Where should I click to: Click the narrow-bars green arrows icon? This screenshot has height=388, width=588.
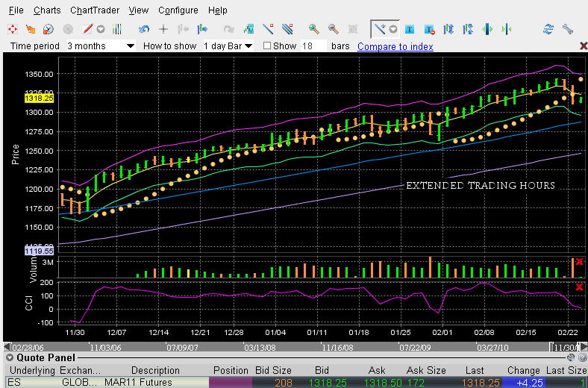tap(507, 29)
